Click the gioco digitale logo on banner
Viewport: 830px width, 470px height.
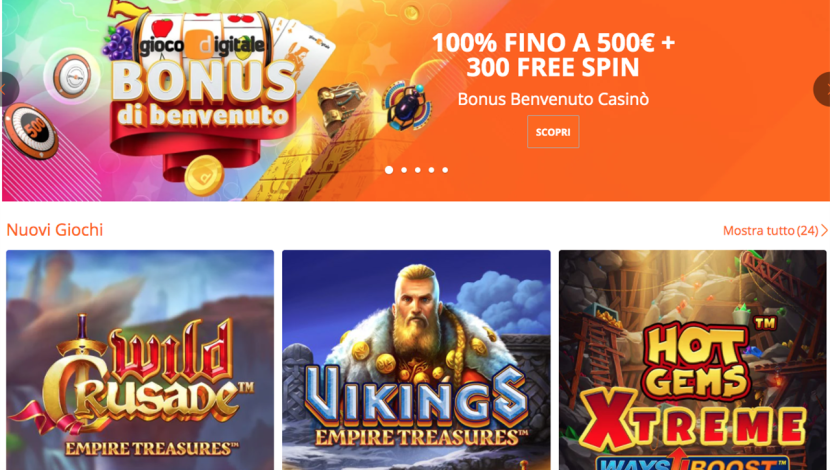pyautogui.click(x=200, y=44)
